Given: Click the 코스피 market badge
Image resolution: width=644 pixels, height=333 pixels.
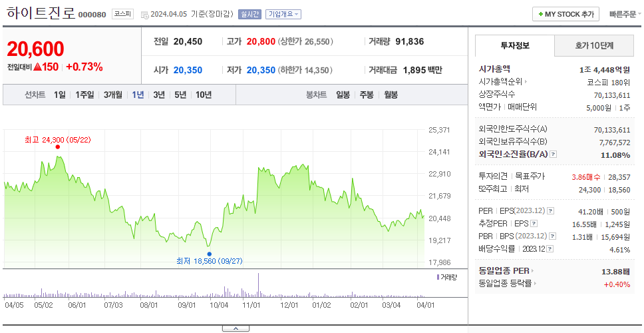Looking at the screenshot, I should 123,14.
